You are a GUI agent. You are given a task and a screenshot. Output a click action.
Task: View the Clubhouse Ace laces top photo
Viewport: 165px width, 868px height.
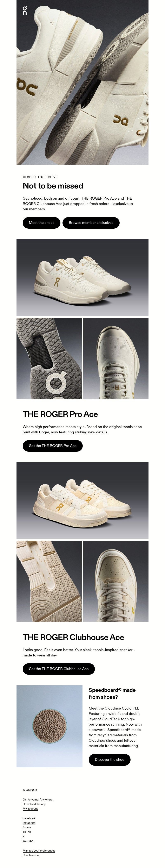coord(116,582)
